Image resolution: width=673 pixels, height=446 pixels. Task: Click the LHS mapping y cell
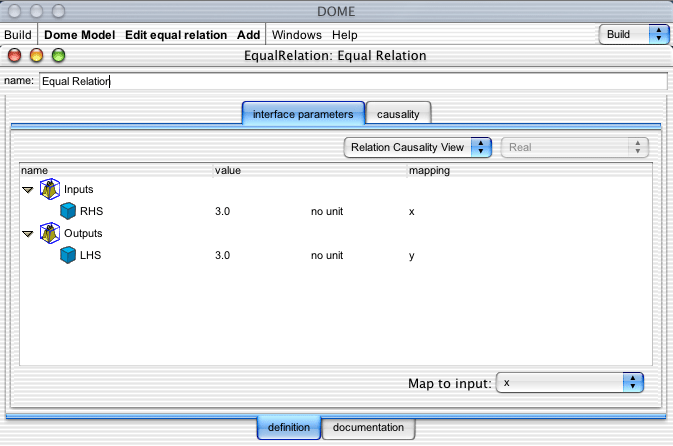[x=412, y=256]
